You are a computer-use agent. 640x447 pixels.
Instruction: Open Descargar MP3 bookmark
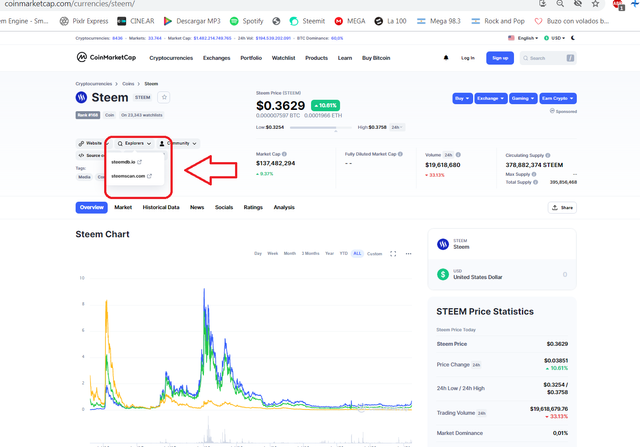(x=192, y=21)
